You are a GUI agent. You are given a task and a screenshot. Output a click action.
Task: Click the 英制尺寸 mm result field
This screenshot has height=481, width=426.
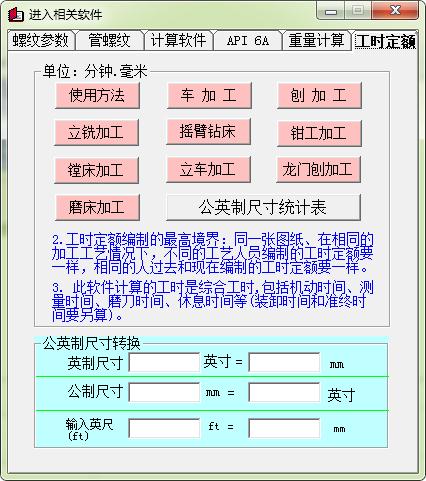[284, 362]
